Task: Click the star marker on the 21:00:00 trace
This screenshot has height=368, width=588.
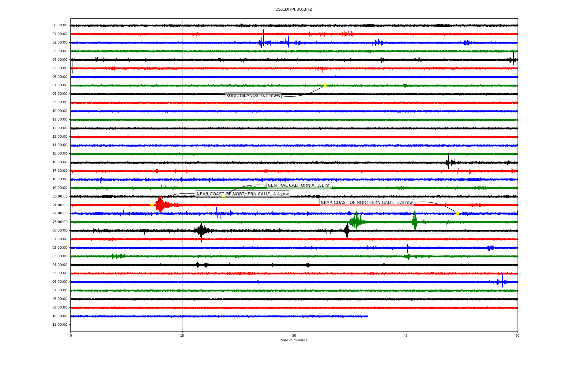Action: (152, 205)
